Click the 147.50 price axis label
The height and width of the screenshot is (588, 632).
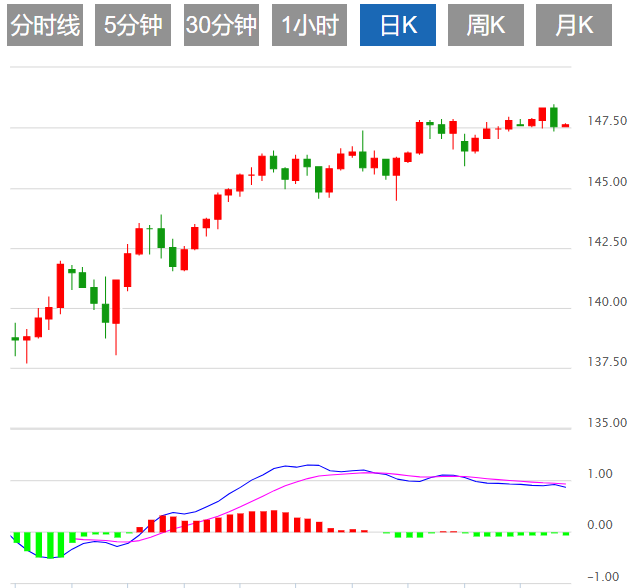click(607, 121)
